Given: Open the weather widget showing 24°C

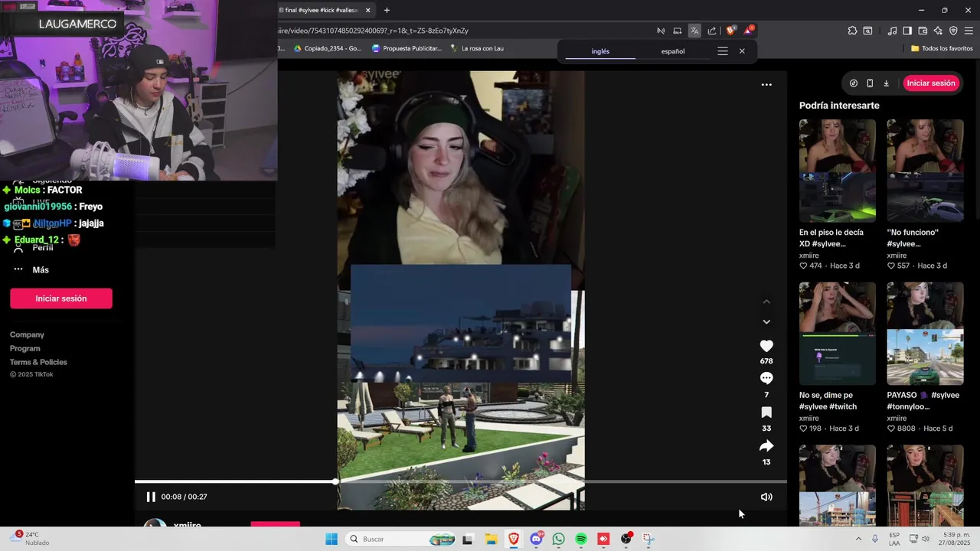Looking at the screenshot, I should point(31,539).
